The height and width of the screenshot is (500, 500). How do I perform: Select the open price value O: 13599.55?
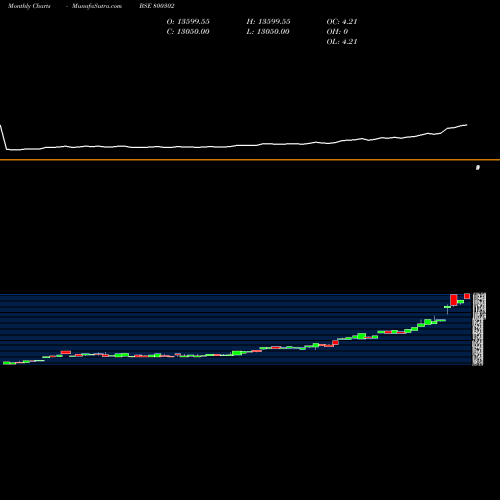pos(188,21)
